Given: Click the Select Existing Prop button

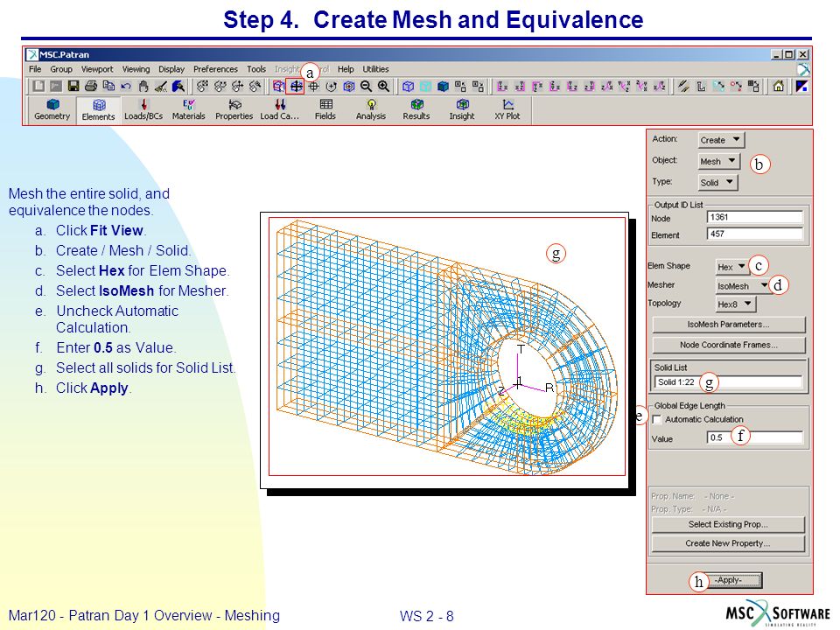Looking at the screenshot, I should tap(728, 524).
